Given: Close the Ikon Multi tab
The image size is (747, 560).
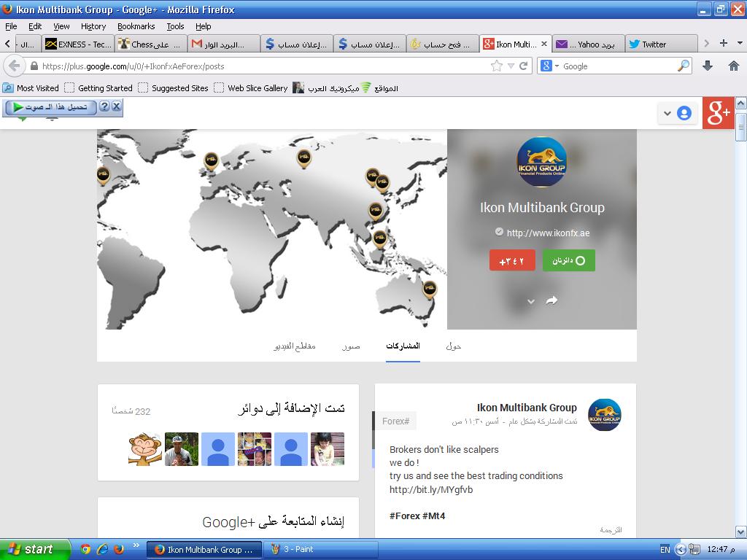Looking at the screenshot, I should coord(544,44).
